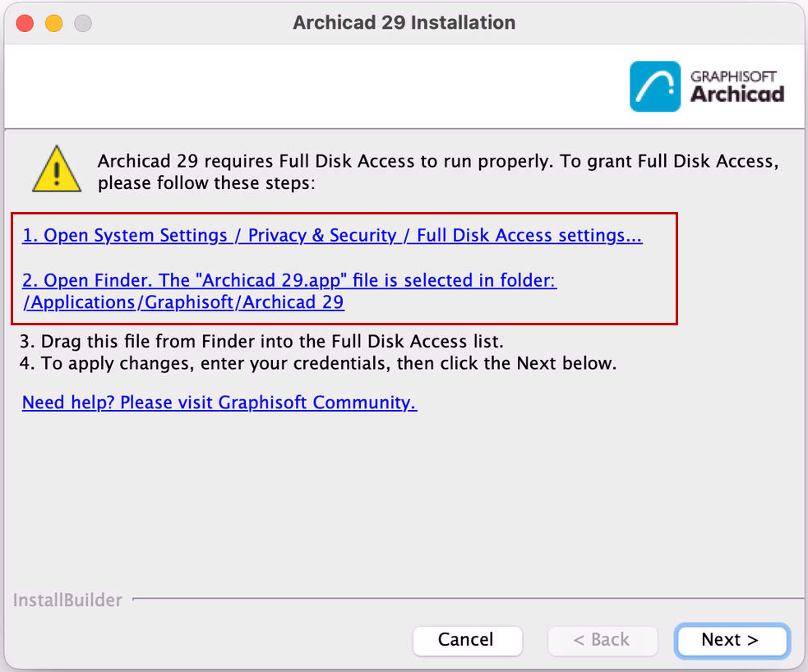Open Finder link for Archicad 29.app
The image size is (808, 672).
pos(289,291)
